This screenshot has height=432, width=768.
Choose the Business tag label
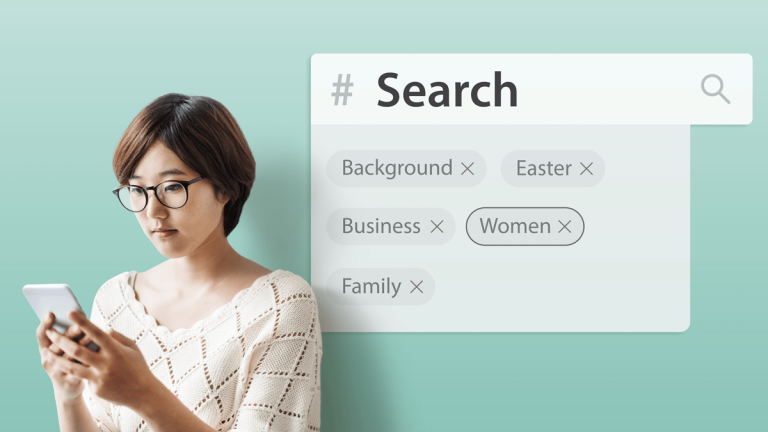(381, 226)
